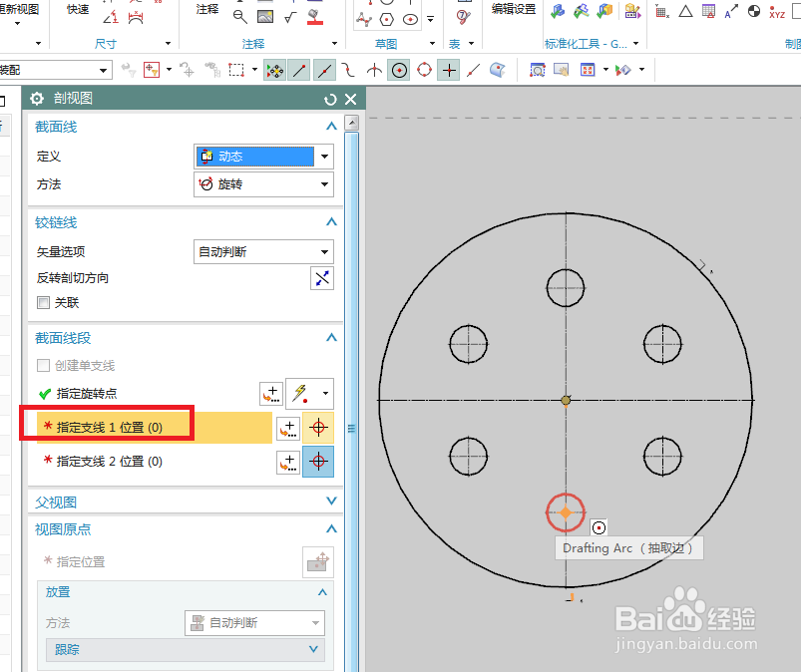Click the fourth standardization tool icon with arrow
The width and height of the screenshot is (801, 672).
point(633,11)
